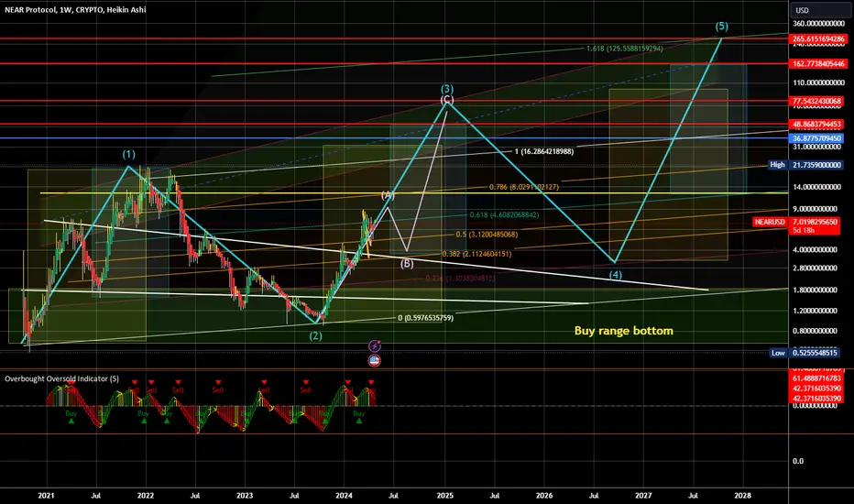The height and width of the screenshot is (504, 854).
Task: Click the 0.236 Fibonacci level label
Action: point(460,279)
